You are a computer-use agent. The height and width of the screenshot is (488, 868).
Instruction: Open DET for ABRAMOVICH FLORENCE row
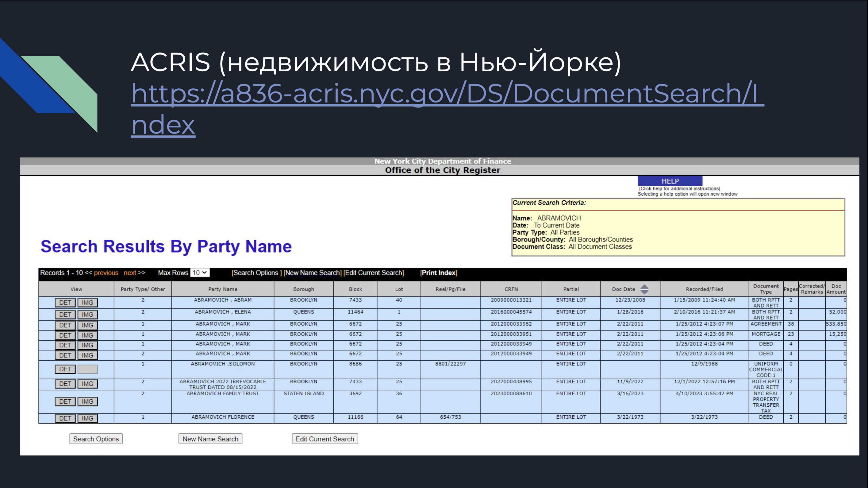click(65, 418)
